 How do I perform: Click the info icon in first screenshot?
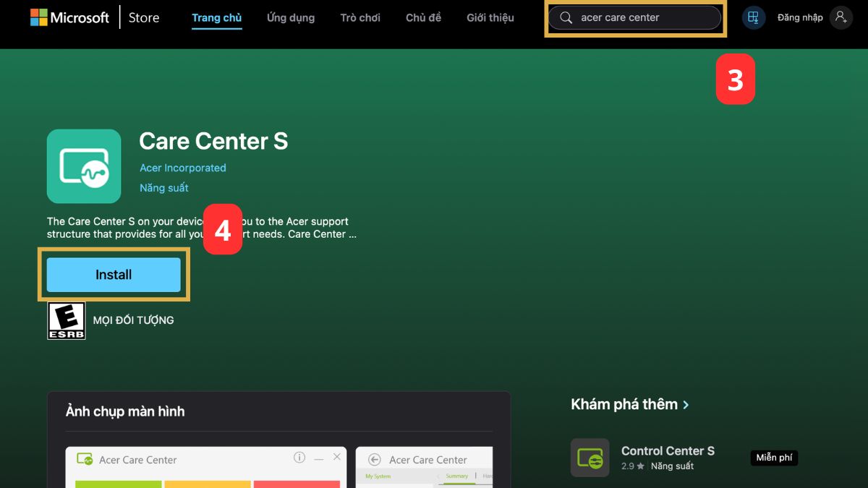click(299, 458)
